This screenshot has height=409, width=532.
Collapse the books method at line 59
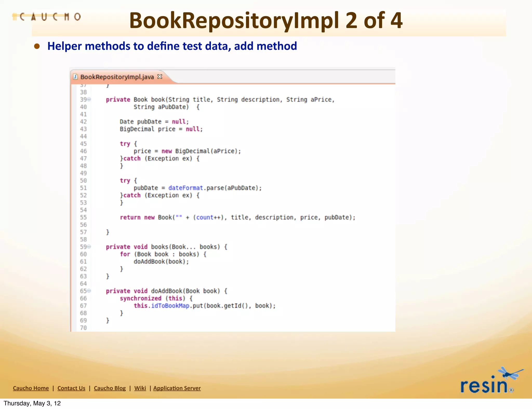point(89,247)
